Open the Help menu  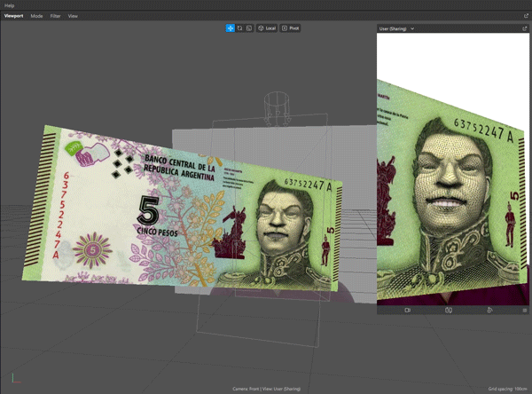(9, 5)
